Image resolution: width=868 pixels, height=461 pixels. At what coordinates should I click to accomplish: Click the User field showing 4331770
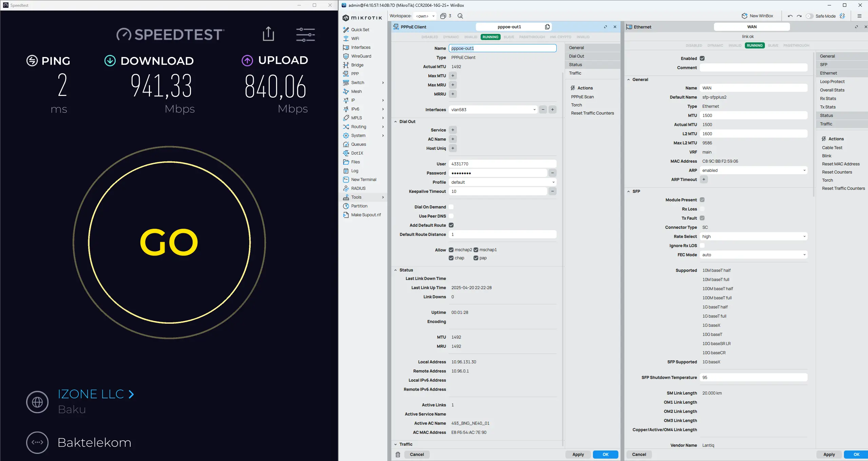click(x=502, y=164)
